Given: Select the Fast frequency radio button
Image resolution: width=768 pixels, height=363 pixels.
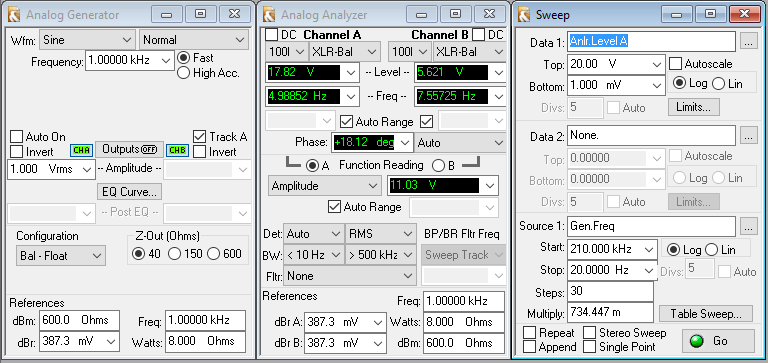Looking at the screenshot, I should pos(183,58).
